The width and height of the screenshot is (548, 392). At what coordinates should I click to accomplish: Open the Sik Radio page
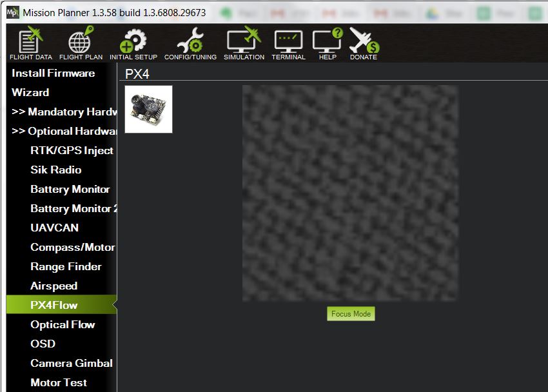(x=56, y=170)
